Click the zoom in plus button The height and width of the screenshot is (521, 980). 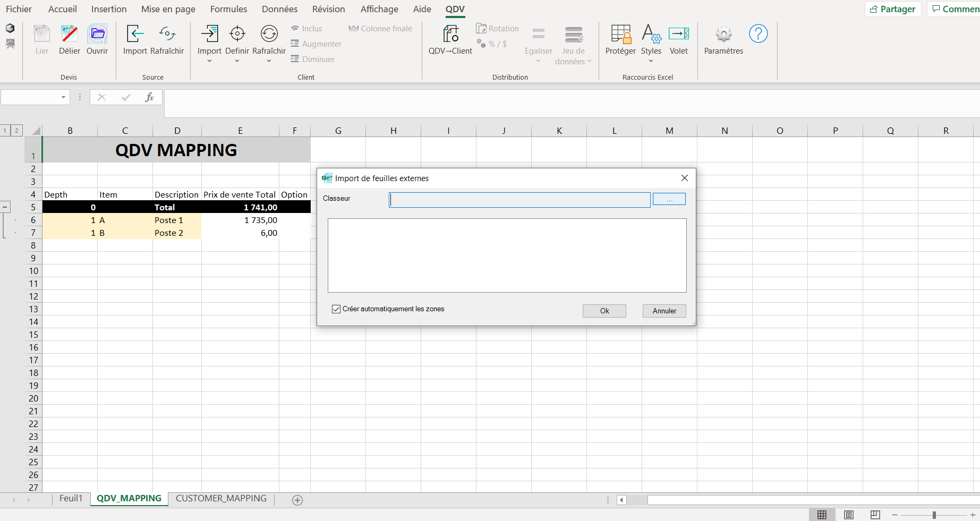click(x=973, y=515)
